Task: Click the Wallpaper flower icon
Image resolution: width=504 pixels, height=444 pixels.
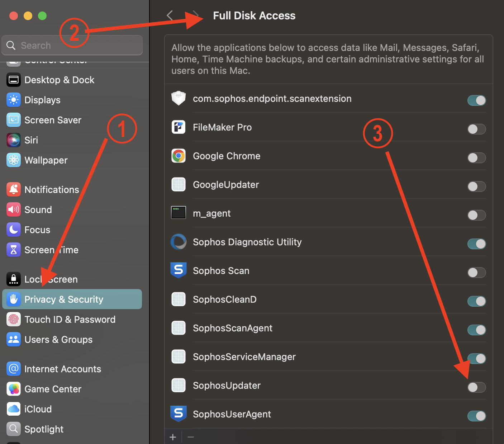Action: pyautogui.click(x=14, y=160)
